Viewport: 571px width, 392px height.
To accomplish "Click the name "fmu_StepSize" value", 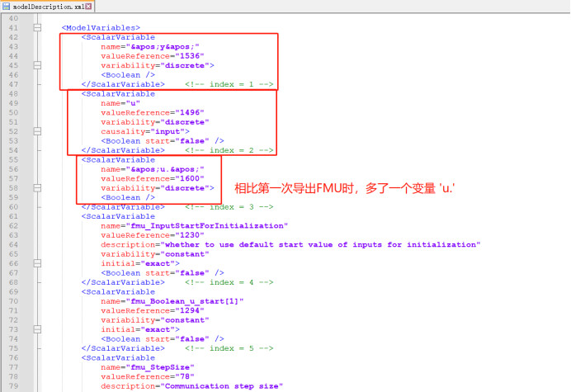I will point(160,367).
